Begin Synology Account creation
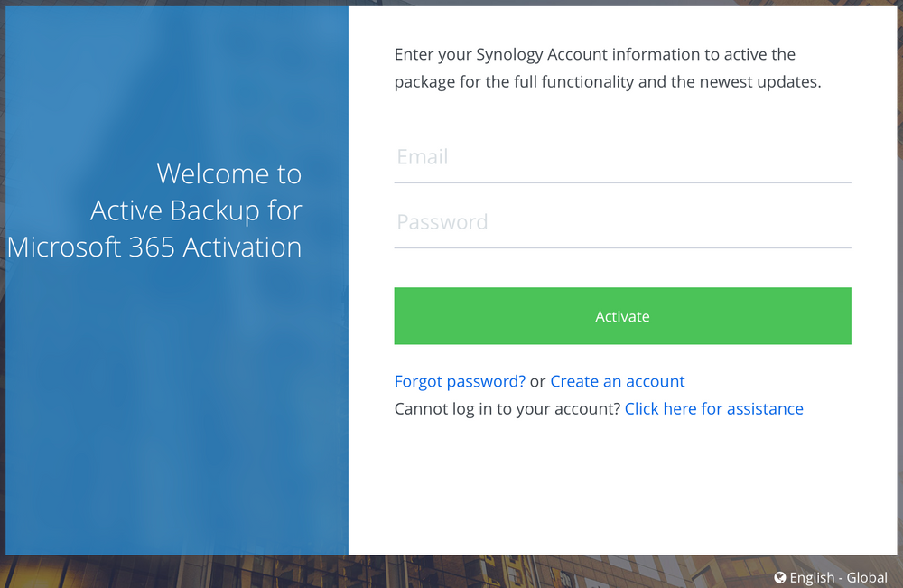Screen dimensions: 903x588 pyautogui.click(x=618, y=381)
